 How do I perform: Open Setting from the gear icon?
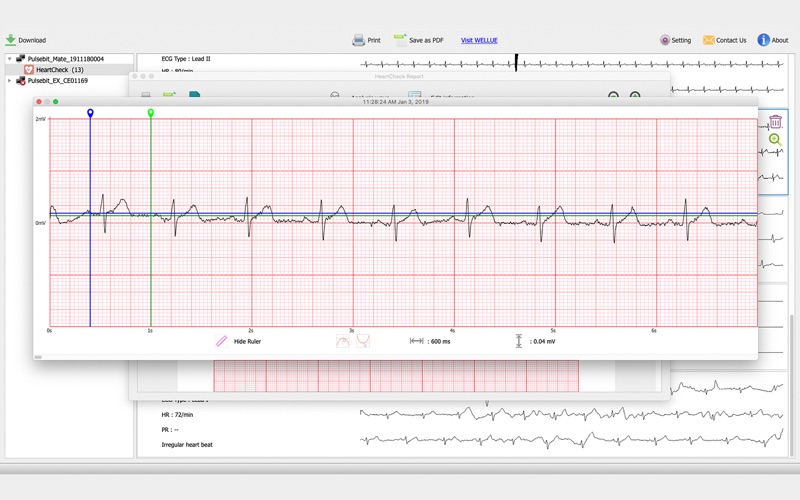(665, 40)
